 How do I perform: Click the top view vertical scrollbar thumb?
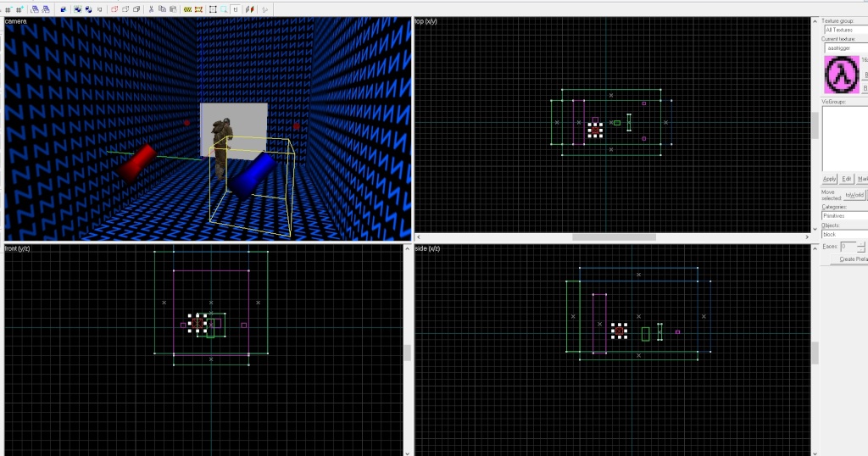[815, 125]
